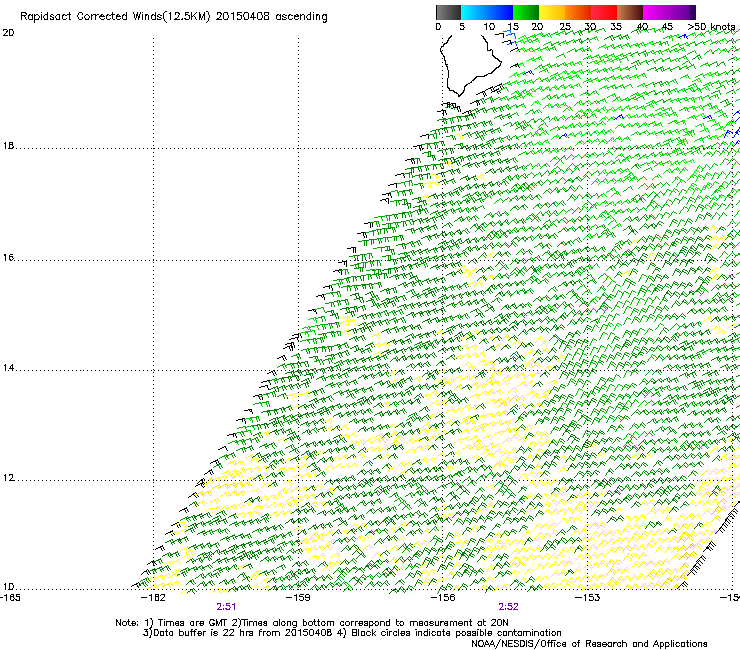740x650 pixels.
Task: Click the red 30-35 knots legend swatch
Action: (x=604, y=12)
